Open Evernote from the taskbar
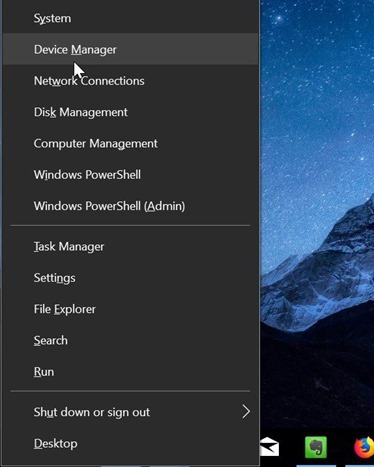This screenshot has width=374, height=467. [316, 447]
